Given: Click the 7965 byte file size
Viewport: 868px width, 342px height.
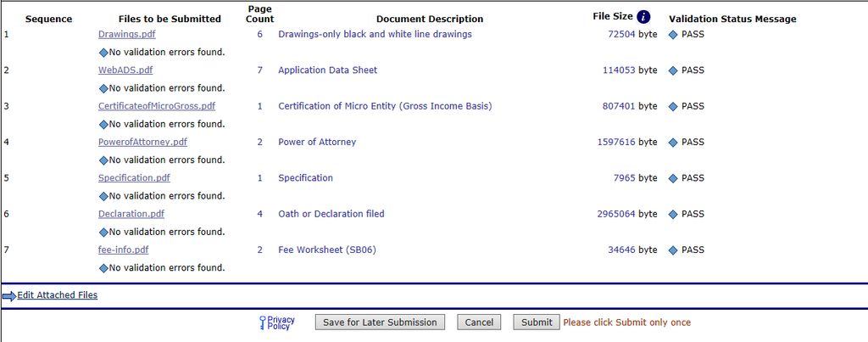Looking at the screenshot, I should [x=636, y=178].
